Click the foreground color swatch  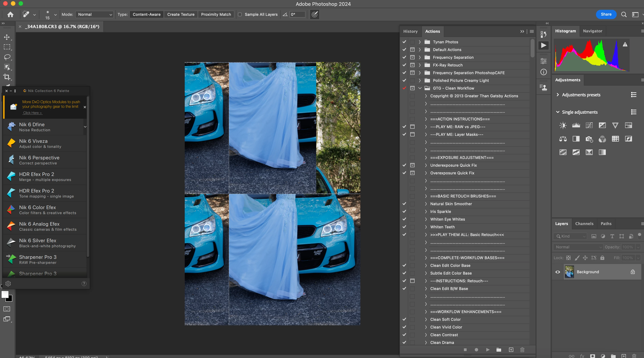coord(5,294)
